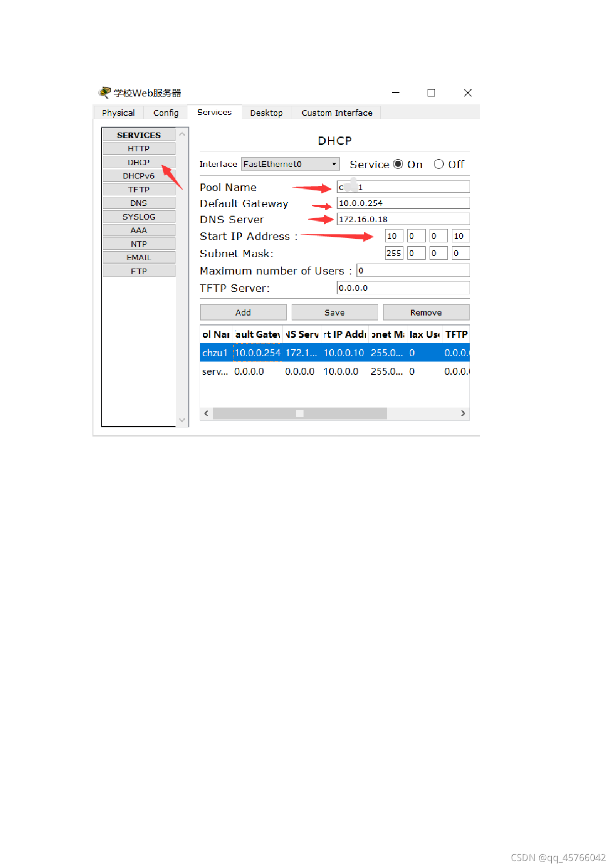Viewport: 613px width, 868px height.
Task: Click second octet of Subnet Mask
Action: (x=416, y=253)
